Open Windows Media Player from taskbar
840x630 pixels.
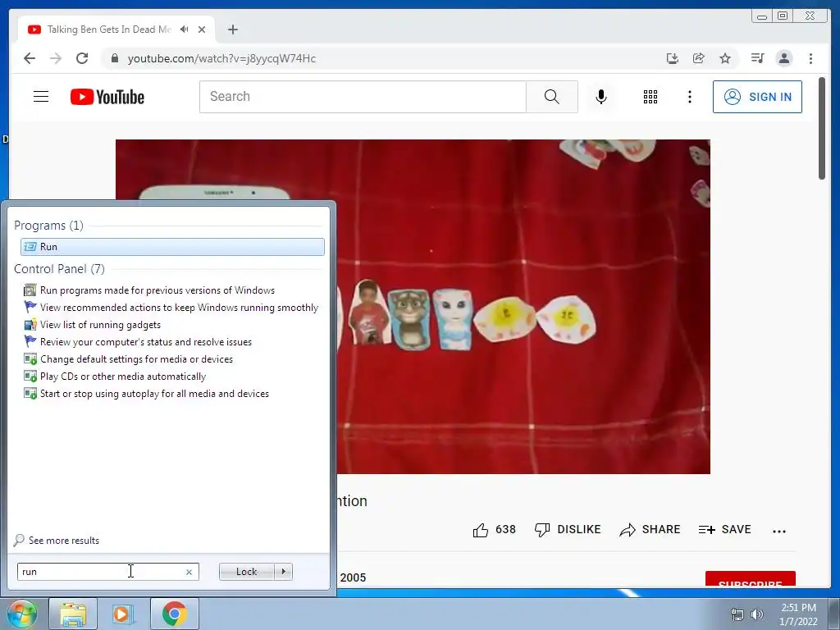[x=122, y=614]
